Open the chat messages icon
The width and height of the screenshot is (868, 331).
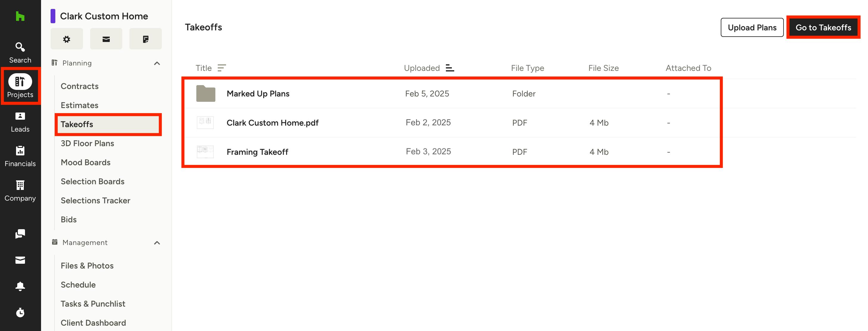20,234
